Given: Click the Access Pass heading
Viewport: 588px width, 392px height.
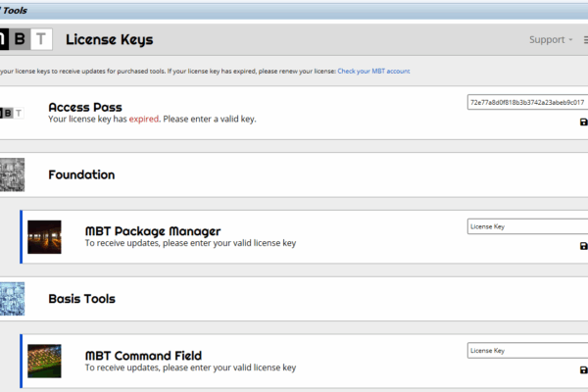Looking at the screenshot, I should coord(84,106).
